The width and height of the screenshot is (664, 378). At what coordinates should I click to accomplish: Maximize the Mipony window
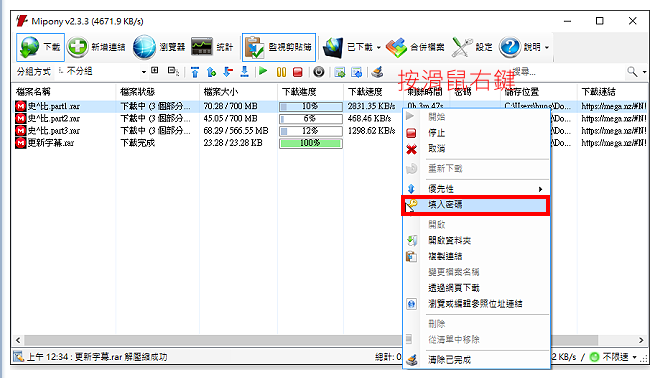pyautogui.click(x=600, y=21)
